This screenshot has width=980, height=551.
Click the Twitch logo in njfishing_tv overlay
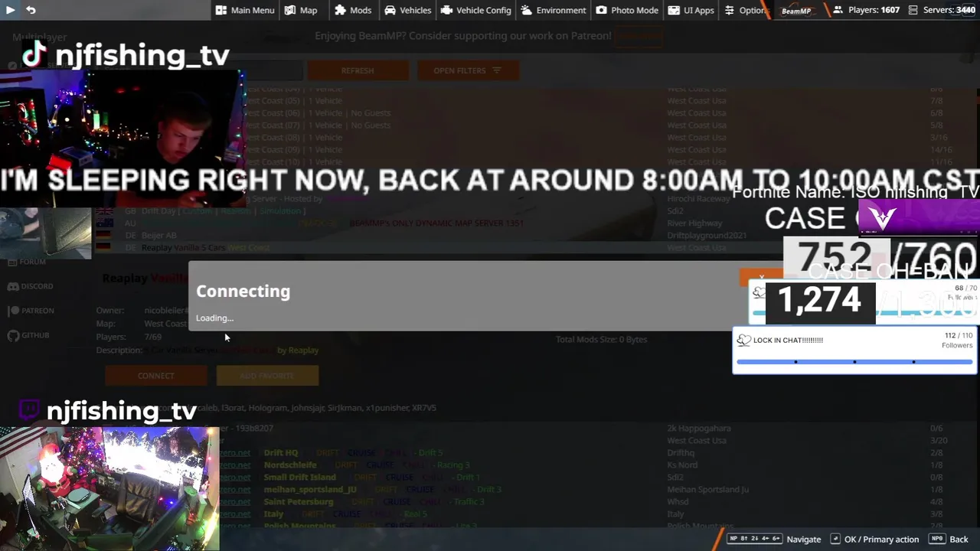[29, 409]
